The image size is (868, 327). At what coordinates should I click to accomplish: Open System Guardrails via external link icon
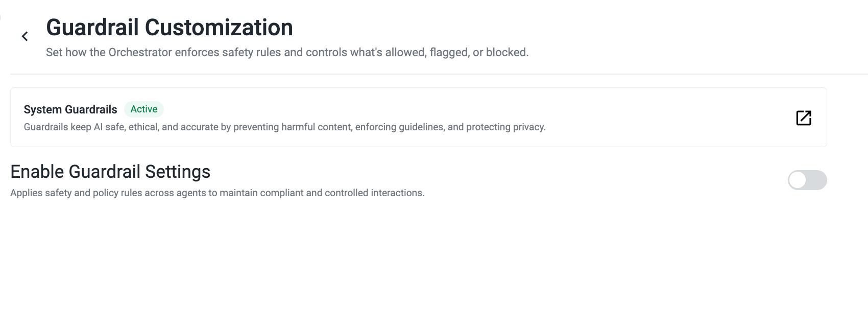click(x=804, y=118)
